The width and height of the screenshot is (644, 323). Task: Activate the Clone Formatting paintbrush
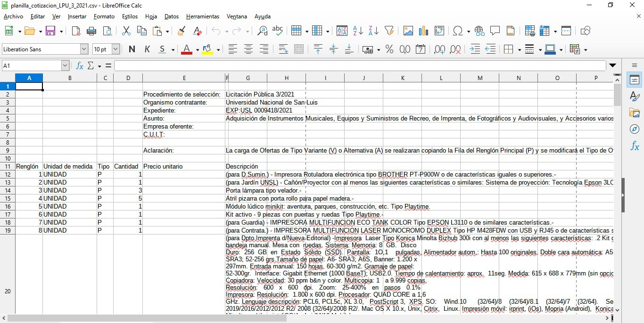[x=182, y=31]
